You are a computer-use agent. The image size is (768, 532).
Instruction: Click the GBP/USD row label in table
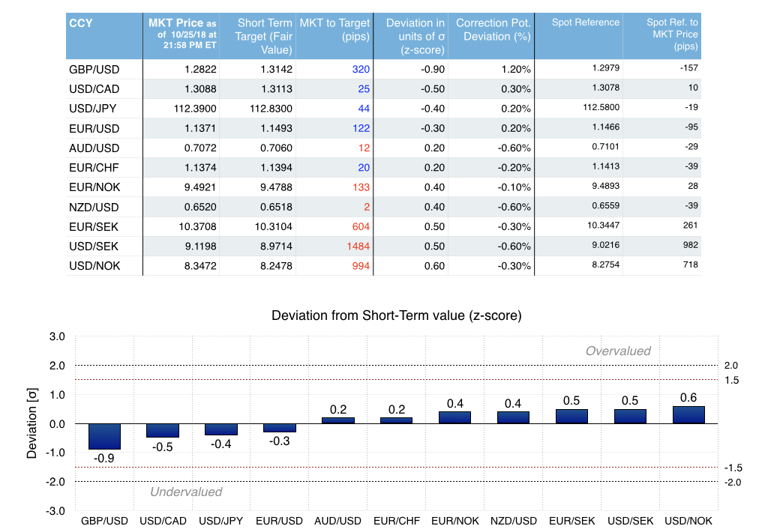(x=94, y=70)
